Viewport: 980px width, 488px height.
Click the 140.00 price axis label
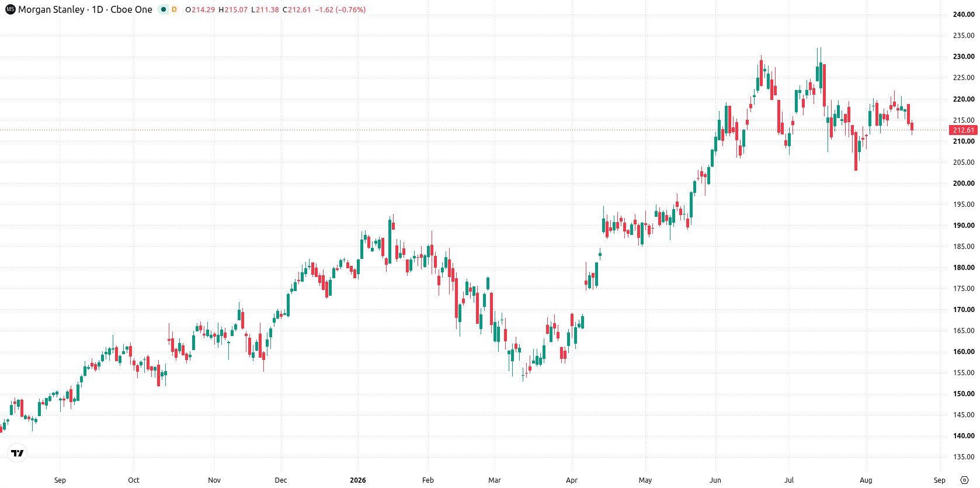click(x=964, y=436)
